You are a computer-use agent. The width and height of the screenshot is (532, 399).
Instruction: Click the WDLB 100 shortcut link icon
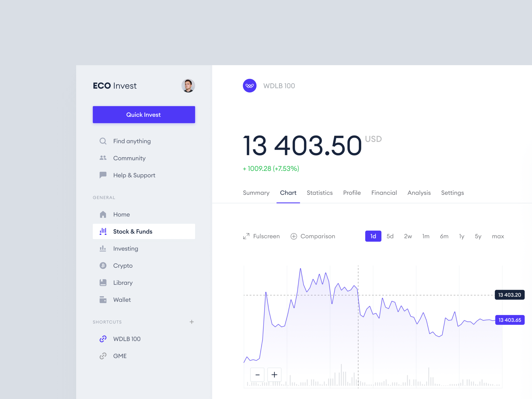[x=103, y=339]
